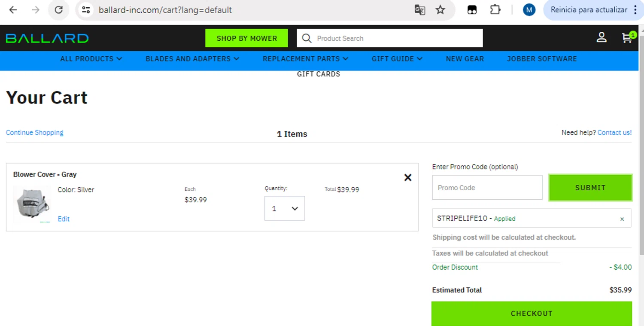Open the Blower Cover - Gray product title
Screen dimensions: 644x326
(x=45, y=174)
